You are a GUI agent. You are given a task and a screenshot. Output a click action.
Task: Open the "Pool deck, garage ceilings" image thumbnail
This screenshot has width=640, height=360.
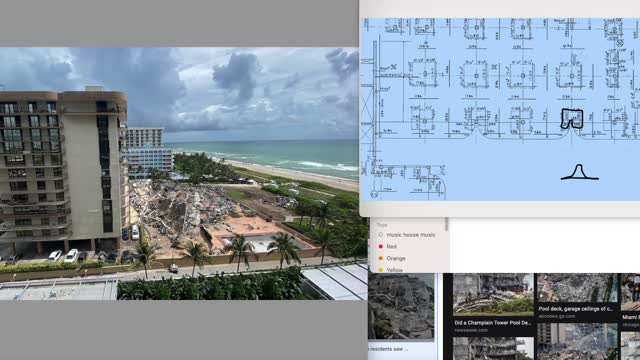pos(577,288)
